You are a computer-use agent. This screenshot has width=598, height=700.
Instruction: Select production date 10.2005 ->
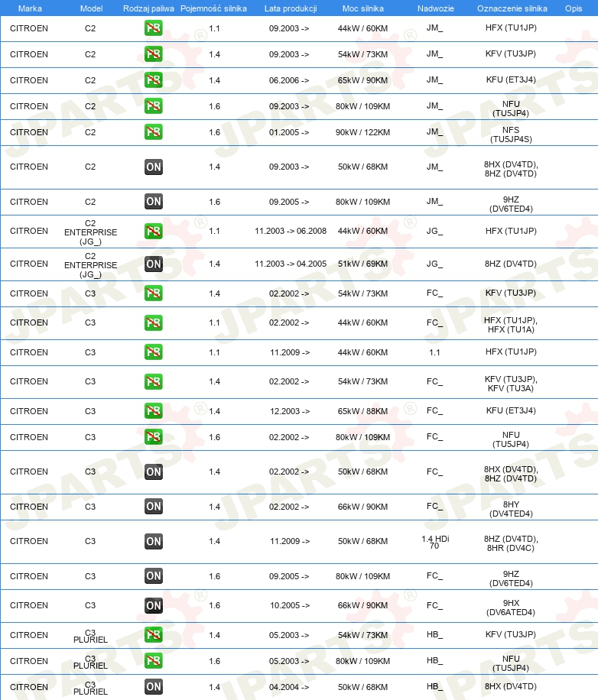point(289,605)
